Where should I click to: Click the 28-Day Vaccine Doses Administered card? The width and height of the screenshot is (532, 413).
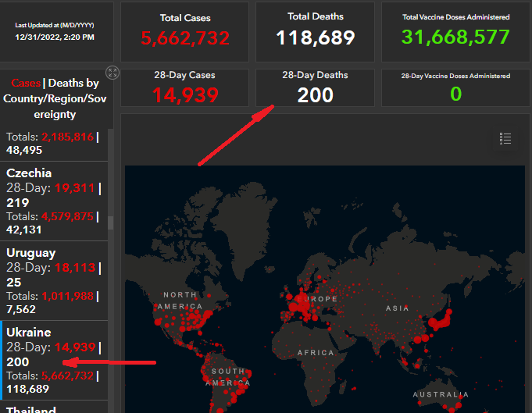455,87
